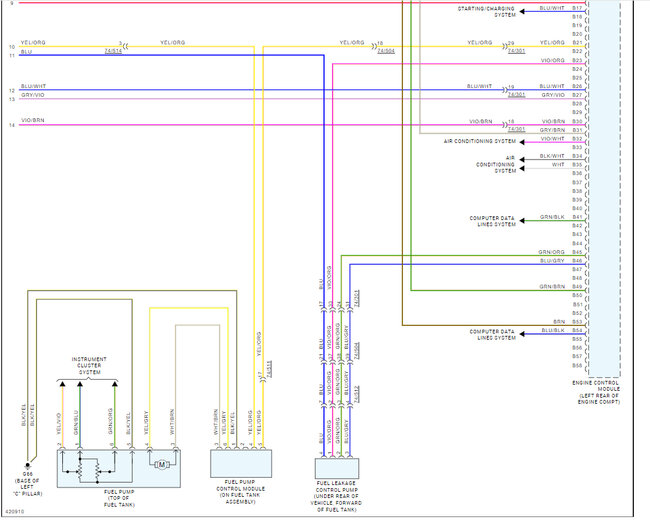Viewport: 650px width, 522px height.
Task: Click the Engine Control Module connector block
Action: point(604,189)
